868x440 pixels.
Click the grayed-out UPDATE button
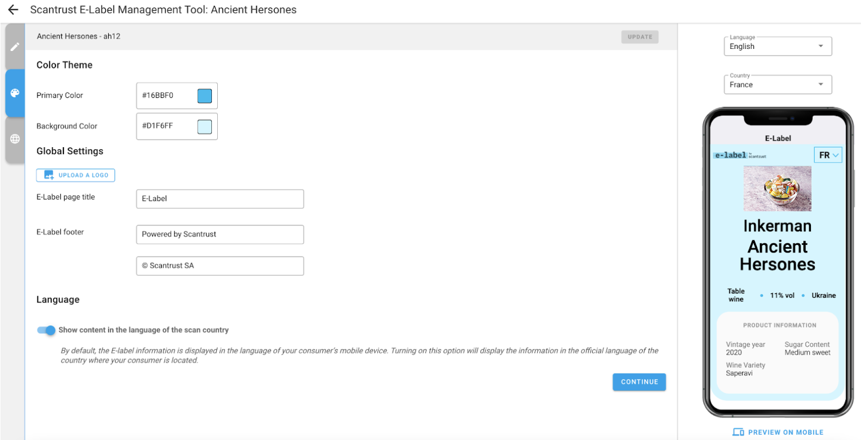(x=640, y=37)
